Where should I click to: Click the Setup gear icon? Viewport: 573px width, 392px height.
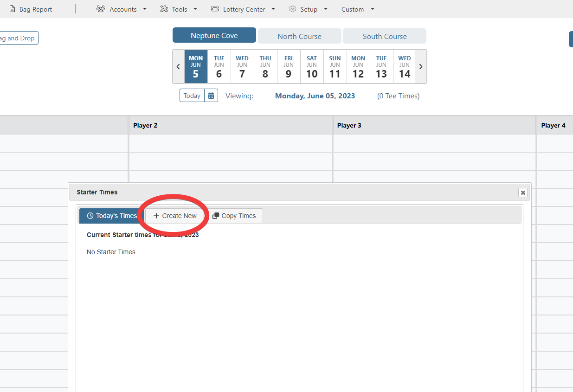292,8
